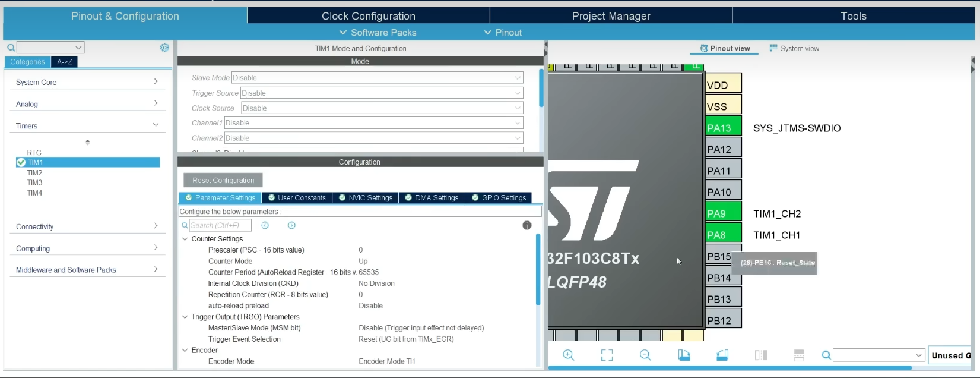Click the parameter Search (Ctrl+F) field
Image resolution: width=980 pixels, height=378 pixels.
(220, 225)
